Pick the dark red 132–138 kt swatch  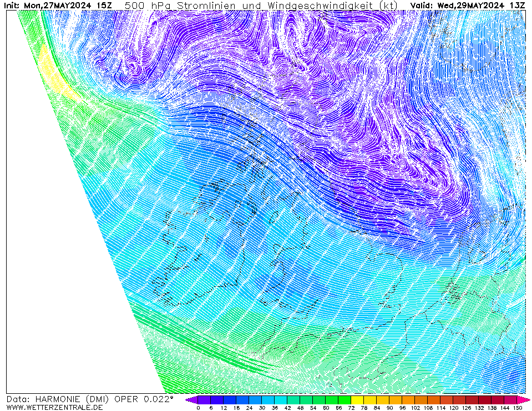[485, 400]
